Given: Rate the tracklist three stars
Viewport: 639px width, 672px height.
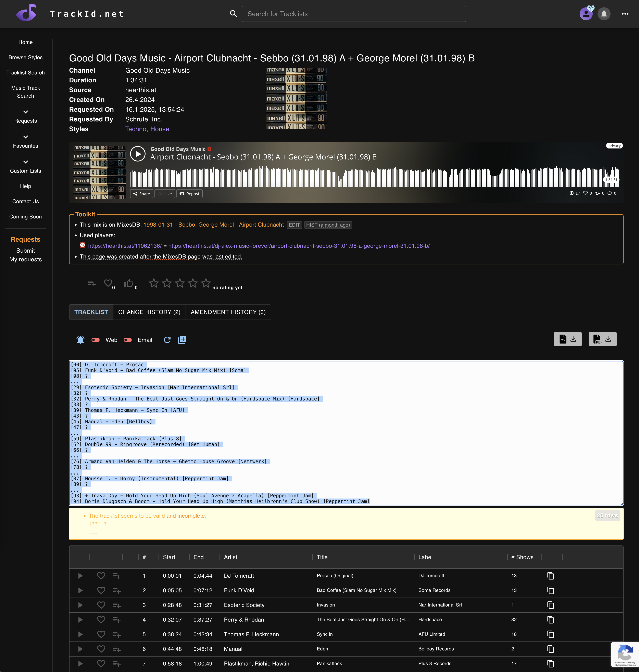Looking at the screenshot, I should pos(180,283).
